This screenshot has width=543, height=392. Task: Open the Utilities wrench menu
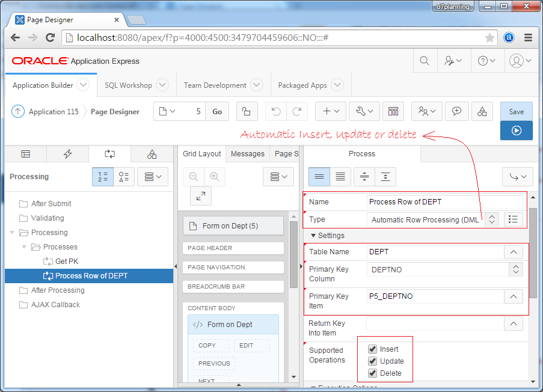(x=364, y=111)
